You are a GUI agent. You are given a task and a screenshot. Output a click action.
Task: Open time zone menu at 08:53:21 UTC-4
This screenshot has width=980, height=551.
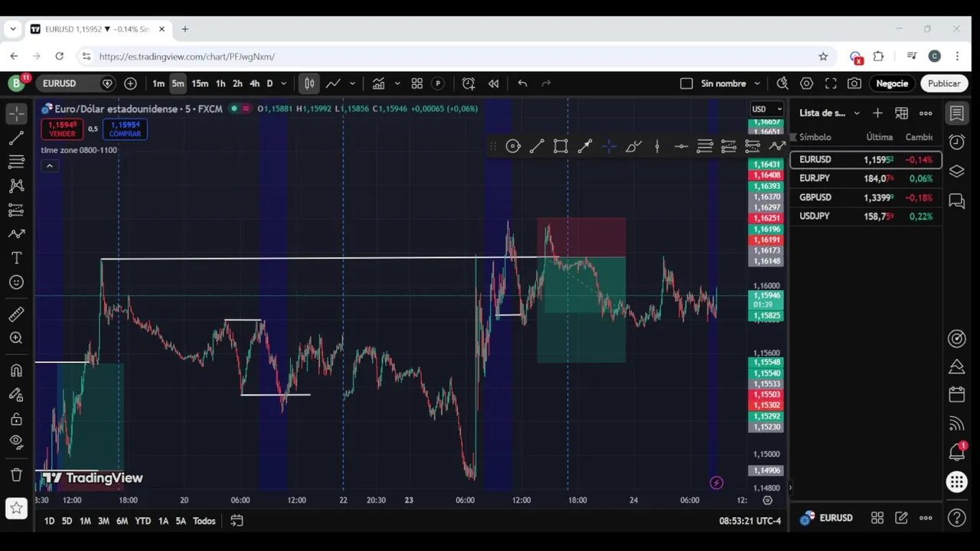click(x=750, y=521)
